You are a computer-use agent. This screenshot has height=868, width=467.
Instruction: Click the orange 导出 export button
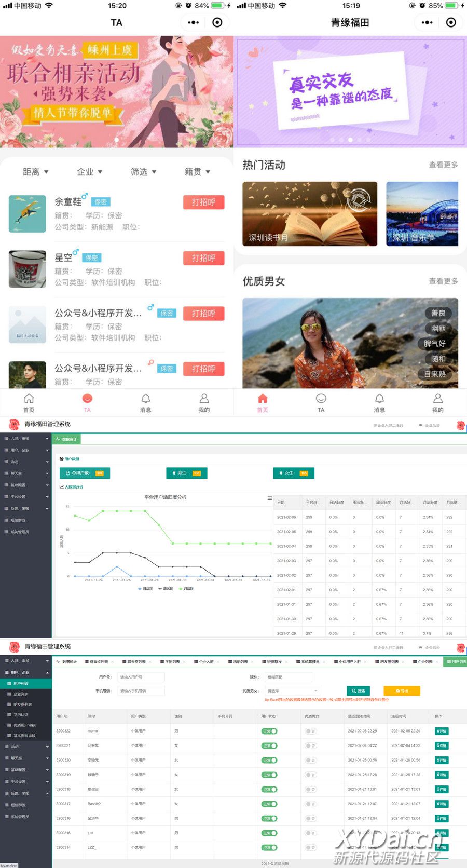click(x=402, y=691)
